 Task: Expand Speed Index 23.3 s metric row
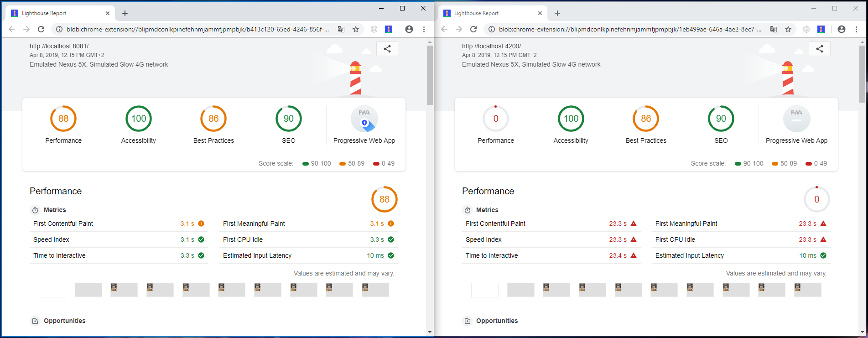pos(551,239)
